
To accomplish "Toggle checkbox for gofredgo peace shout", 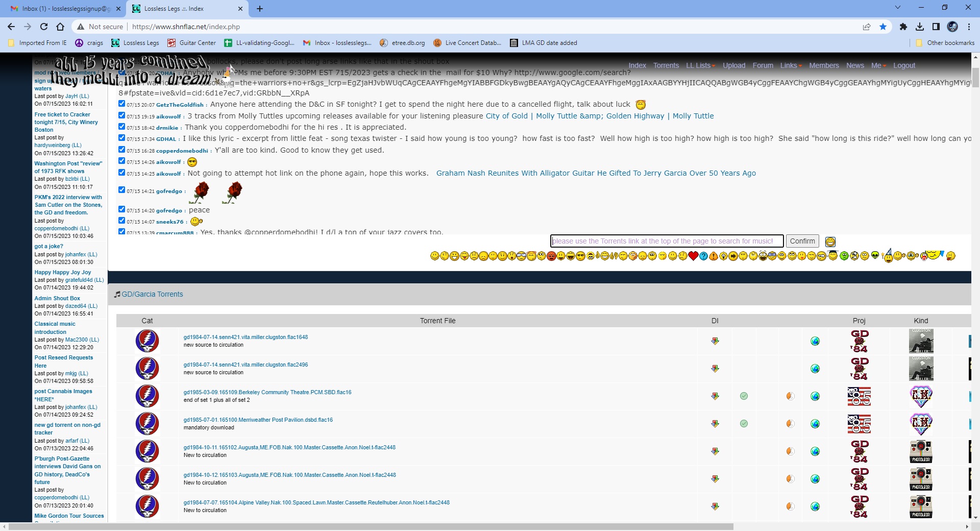I will [x=121, y=209].
